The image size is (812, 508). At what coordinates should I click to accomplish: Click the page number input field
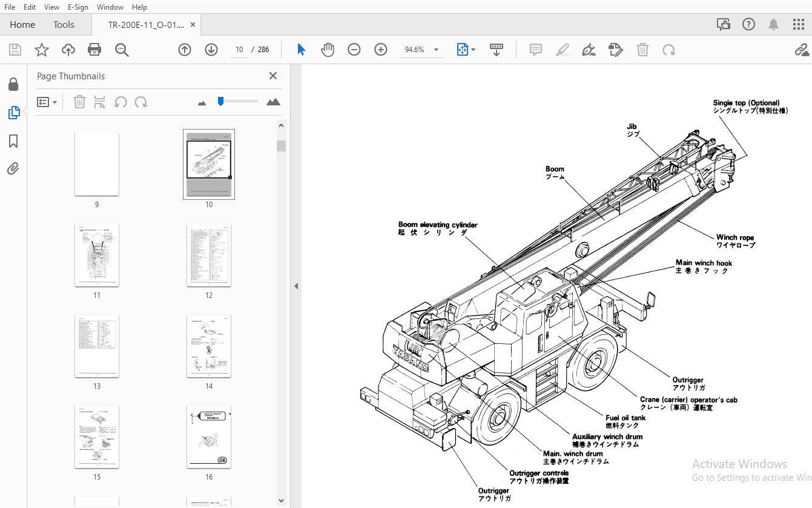point(239,50)
